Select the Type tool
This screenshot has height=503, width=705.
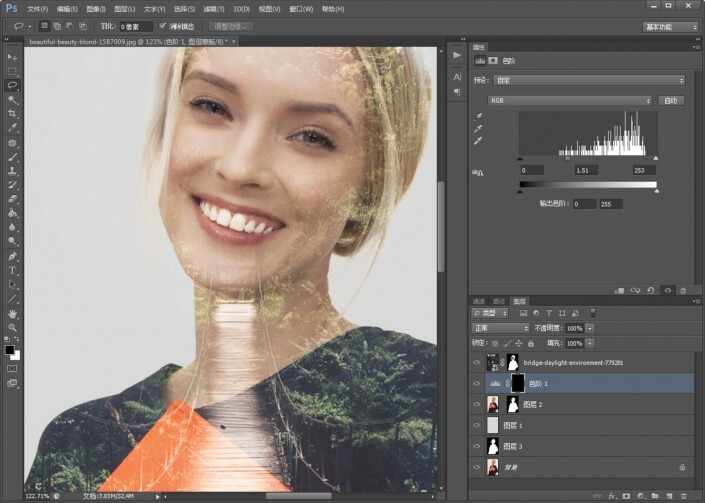tap(12, 270)
